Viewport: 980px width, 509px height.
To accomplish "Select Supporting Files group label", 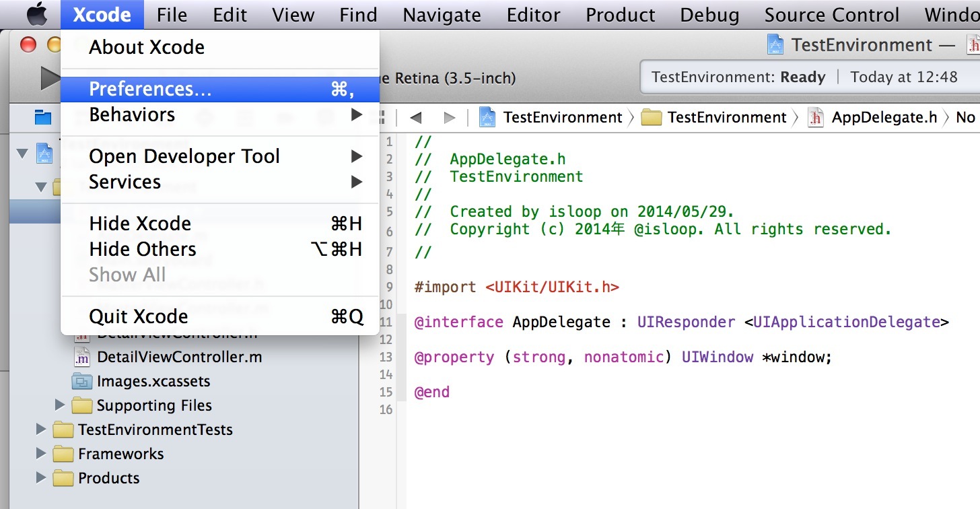I will [154, 405].
